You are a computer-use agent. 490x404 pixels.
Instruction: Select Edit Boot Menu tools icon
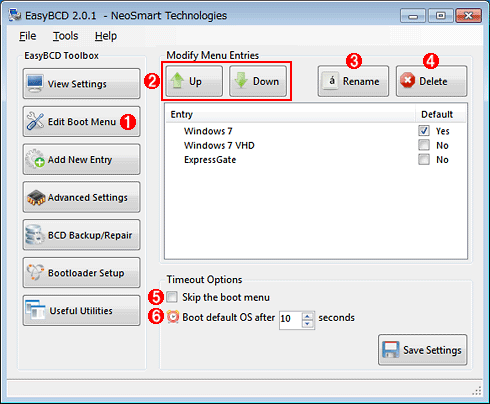tap(35, 121)
